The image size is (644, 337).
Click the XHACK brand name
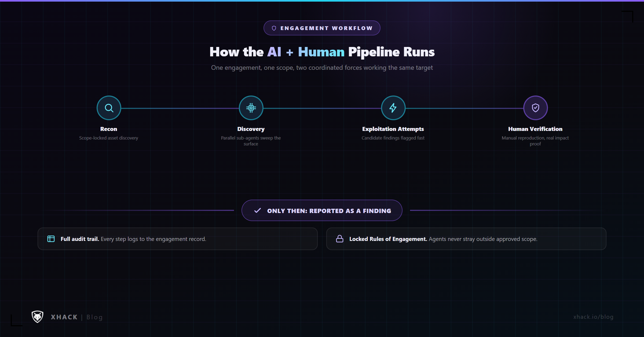64,317
